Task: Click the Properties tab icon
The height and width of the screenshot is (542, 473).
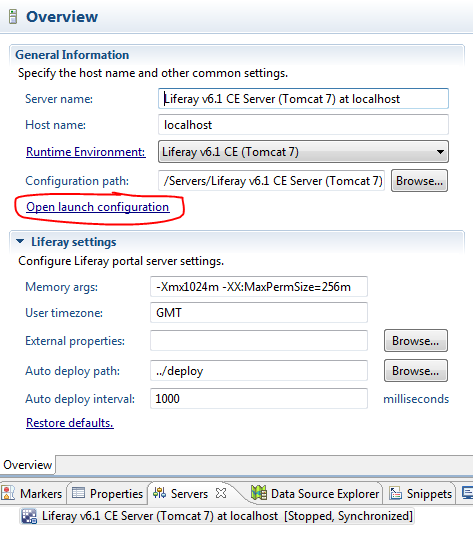Action: [78, 493]
